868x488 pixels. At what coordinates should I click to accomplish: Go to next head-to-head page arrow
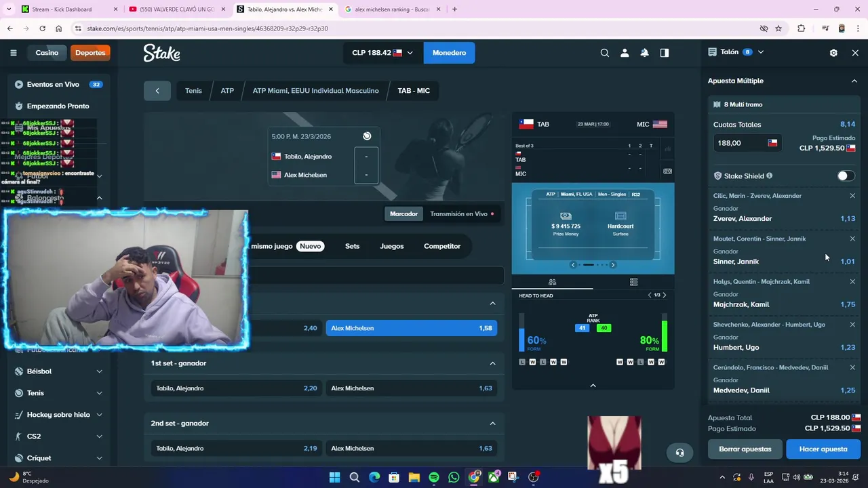[x=664, y=296]
